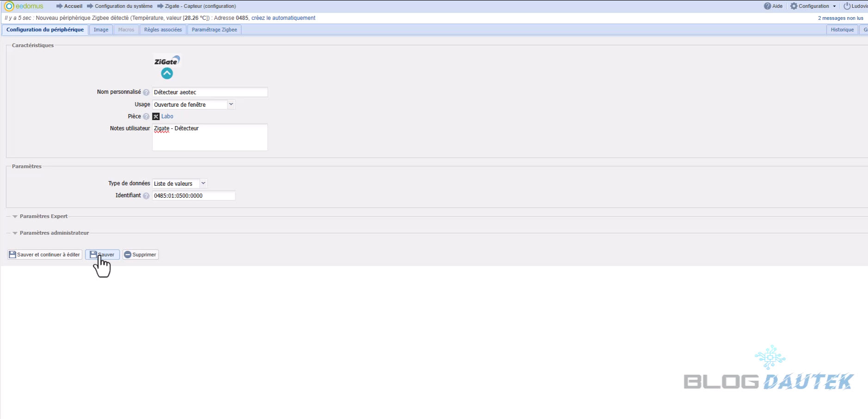Click the teal chevron-up icon under ZiGate
The image size is (868, 419).
[167, 73]
